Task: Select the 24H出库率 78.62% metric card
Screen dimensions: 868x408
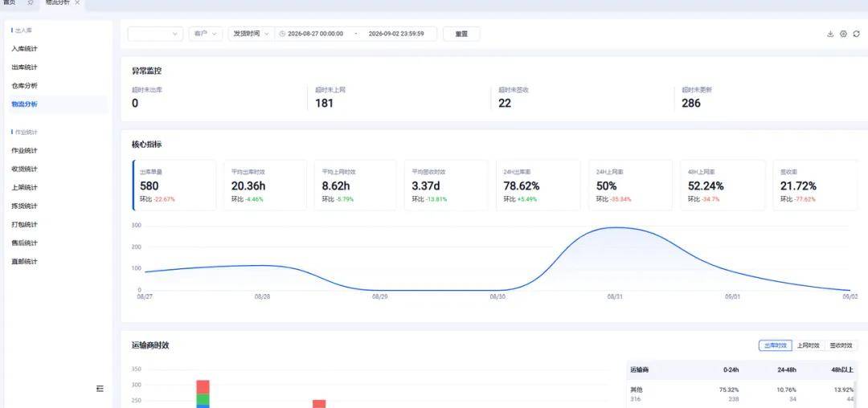Action: click(x=538, y=186)
